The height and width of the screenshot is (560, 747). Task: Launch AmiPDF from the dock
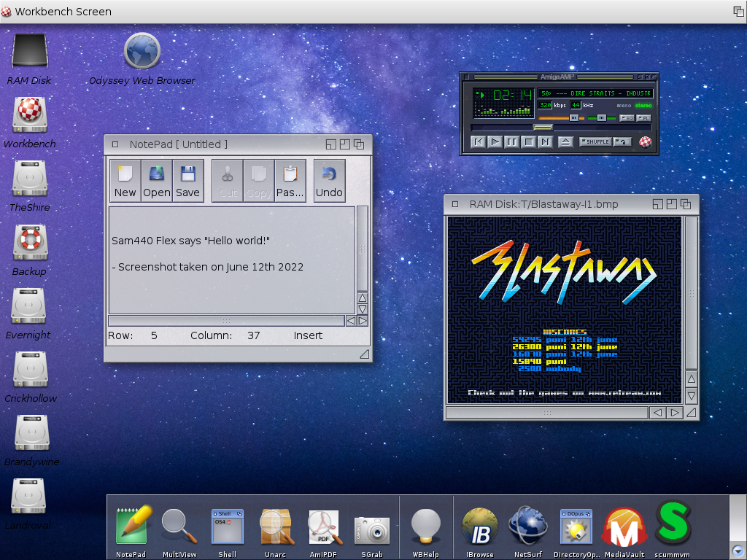(x=324, y=527)
